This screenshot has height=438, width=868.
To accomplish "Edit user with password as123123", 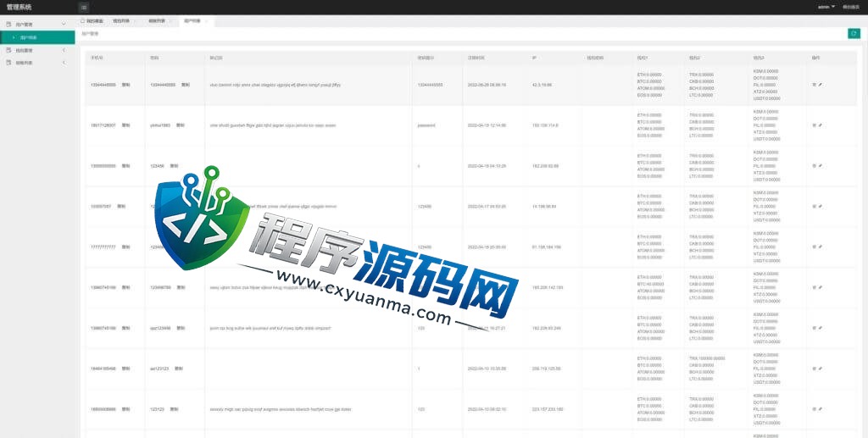I will (x=820, y=369).
